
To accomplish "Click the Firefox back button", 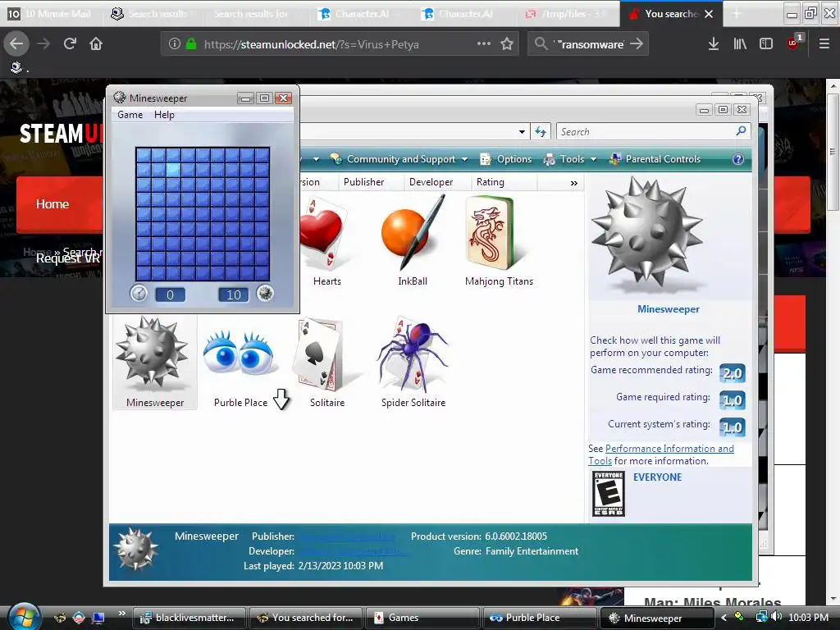I will coord(16,44).
